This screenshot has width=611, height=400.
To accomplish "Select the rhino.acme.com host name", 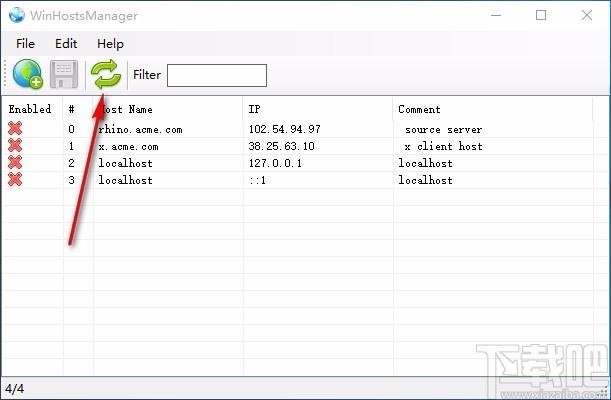I will click(x=140, y=129).
